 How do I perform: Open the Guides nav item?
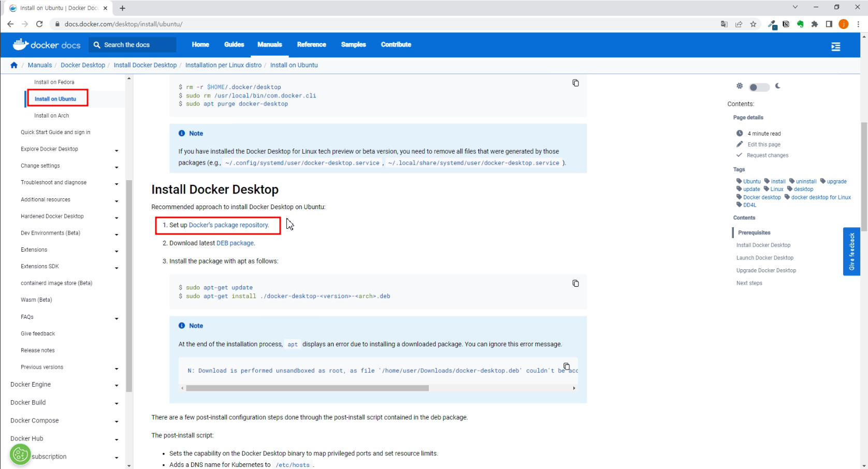(234, 45)
